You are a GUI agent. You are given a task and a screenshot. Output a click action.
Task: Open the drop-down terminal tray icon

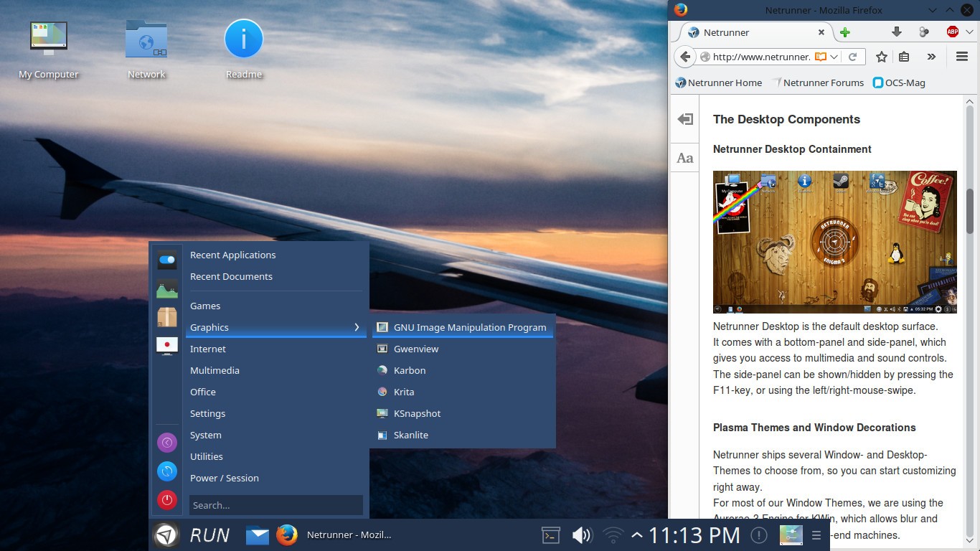point(550,535)
